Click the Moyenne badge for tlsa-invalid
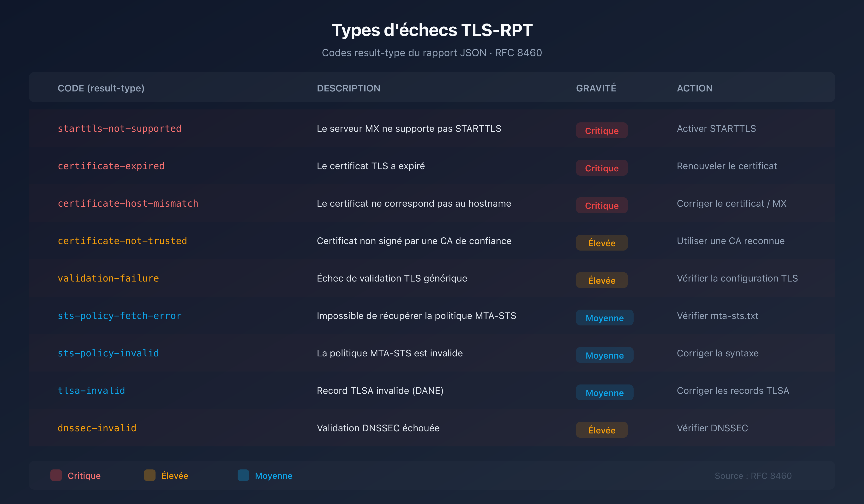This screenshot has height=504, width=864. click(x=605, y=393)
